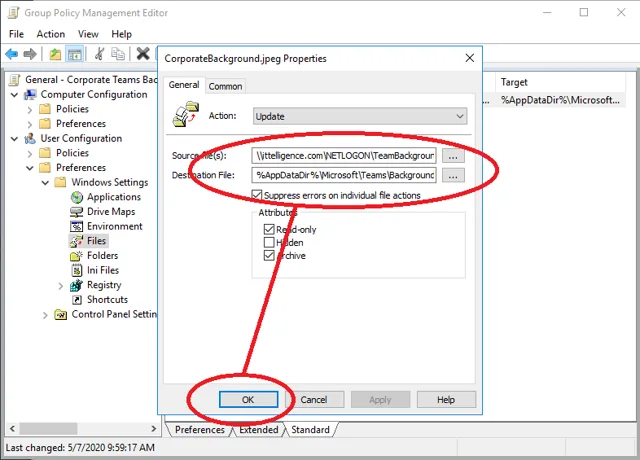This screenshot has width=640, height=460.
Task: Open the View menu
Action: [88, 34]
